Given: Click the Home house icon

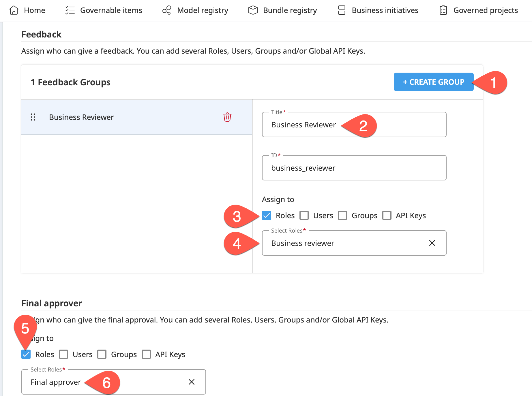Looking at the screenshot, I should coord(14,10).
